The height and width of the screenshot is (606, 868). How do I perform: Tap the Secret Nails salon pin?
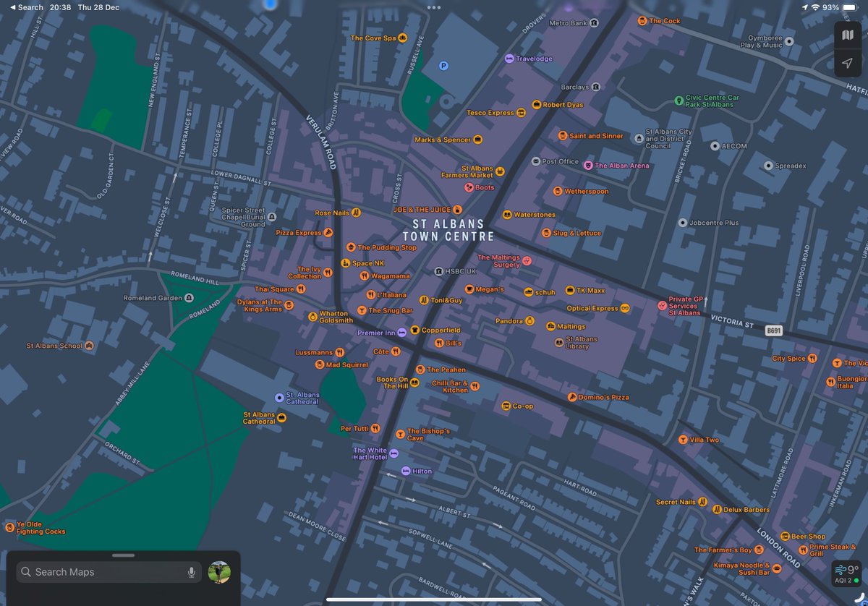[x=702, y=502]
